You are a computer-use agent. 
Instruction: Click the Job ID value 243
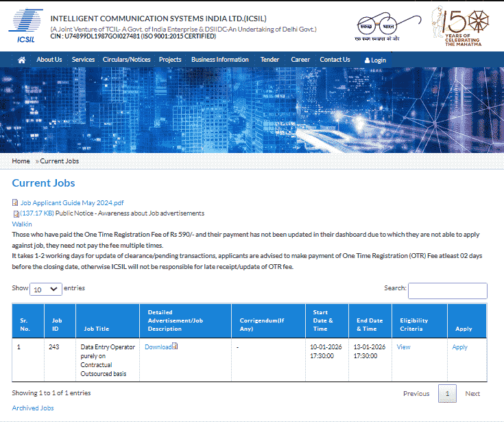(54, 347)
